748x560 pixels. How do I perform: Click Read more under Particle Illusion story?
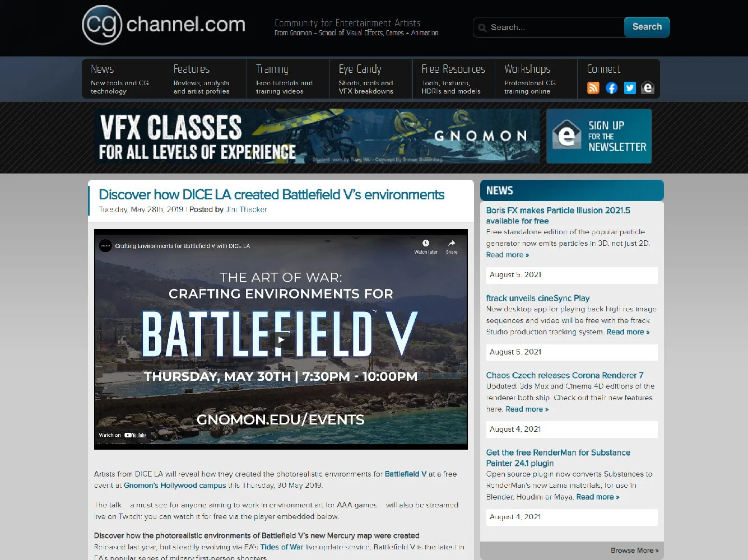(x=508, y=255)
